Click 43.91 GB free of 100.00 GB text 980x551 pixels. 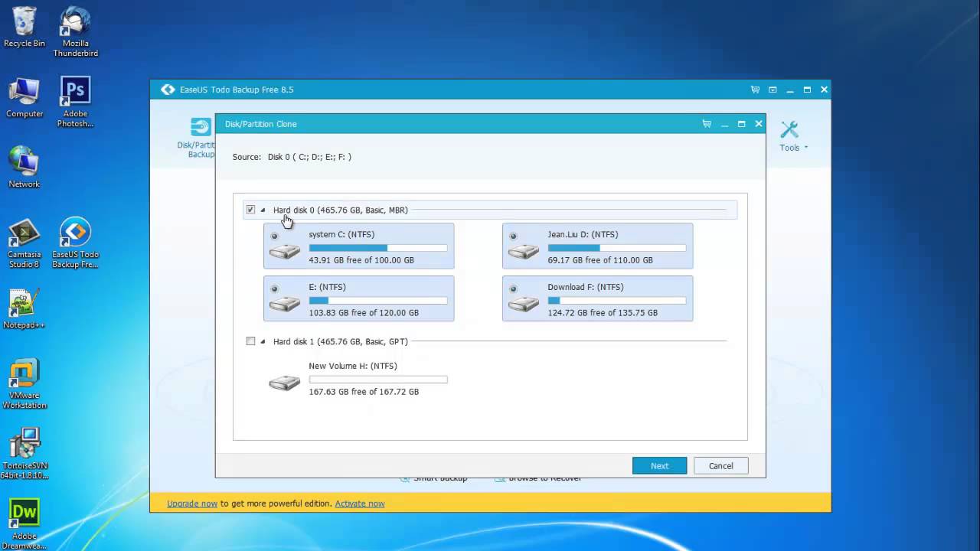[x=361, y=260]
